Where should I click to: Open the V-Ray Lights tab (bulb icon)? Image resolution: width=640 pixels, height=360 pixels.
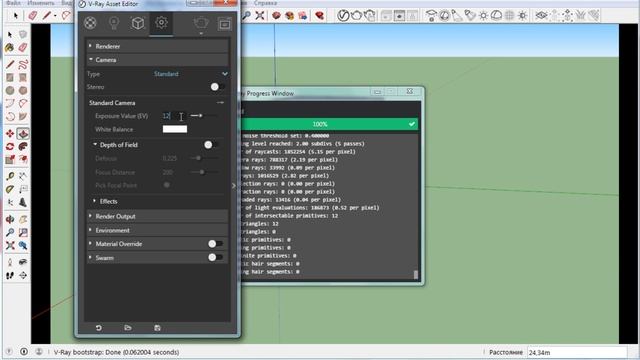pyautogui.click(x=114, y=23)
